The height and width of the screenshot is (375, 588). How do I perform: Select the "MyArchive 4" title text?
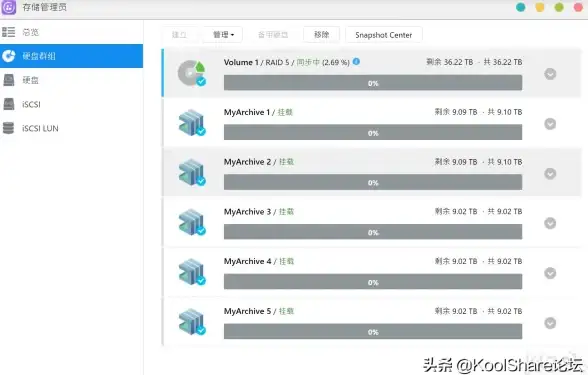pos(248,261)
